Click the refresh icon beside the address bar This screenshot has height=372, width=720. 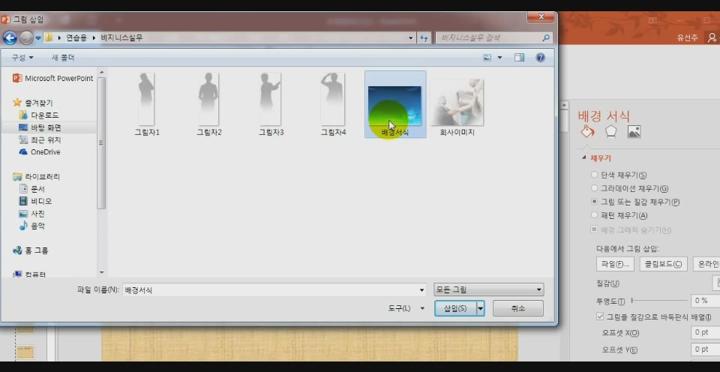pos(423,38)
